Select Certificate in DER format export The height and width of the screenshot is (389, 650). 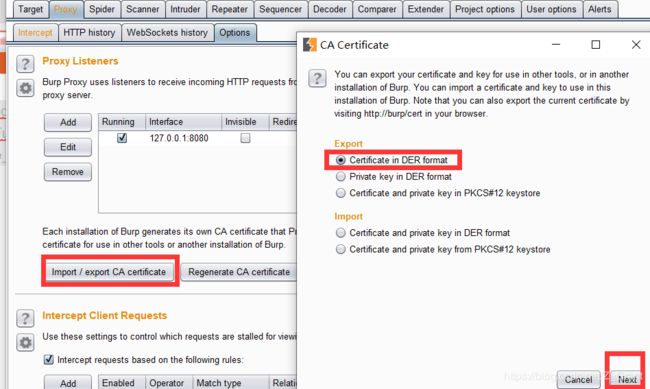(340, 160)
